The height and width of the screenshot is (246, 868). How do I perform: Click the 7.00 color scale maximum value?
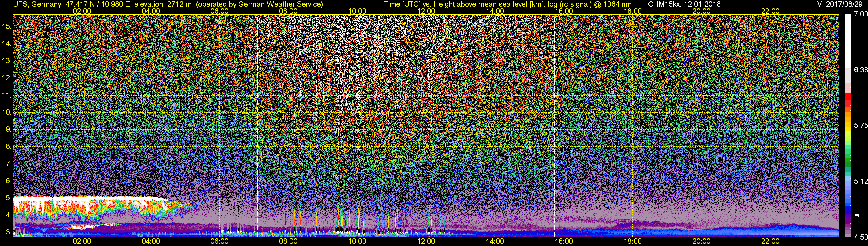point(861,14)
